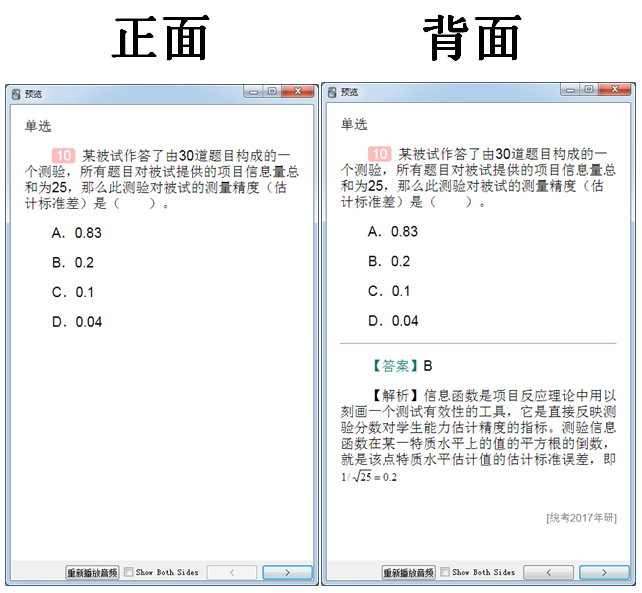Click replay audio button in the right window

tap(408, 572)
